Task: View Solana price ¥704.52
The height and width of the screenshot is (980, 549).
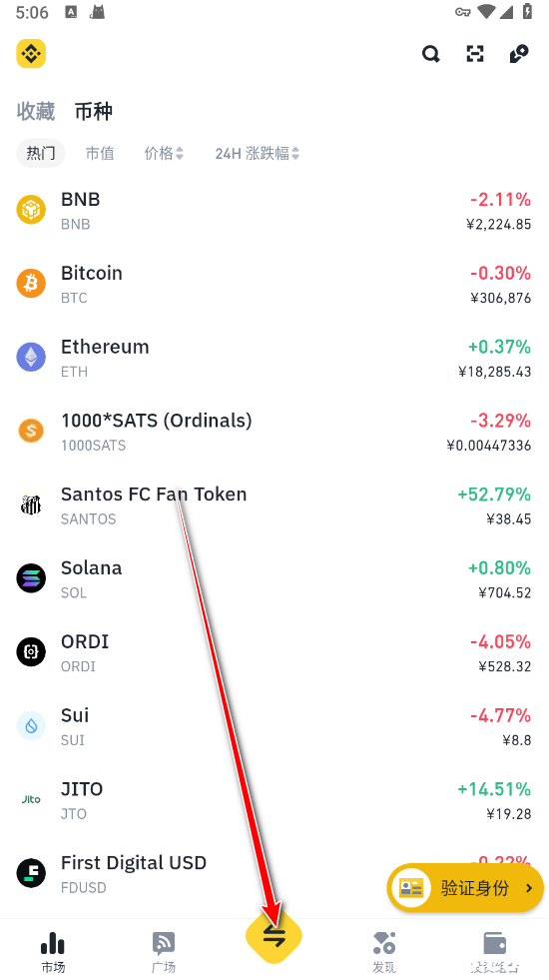Action: pos(505,592)
